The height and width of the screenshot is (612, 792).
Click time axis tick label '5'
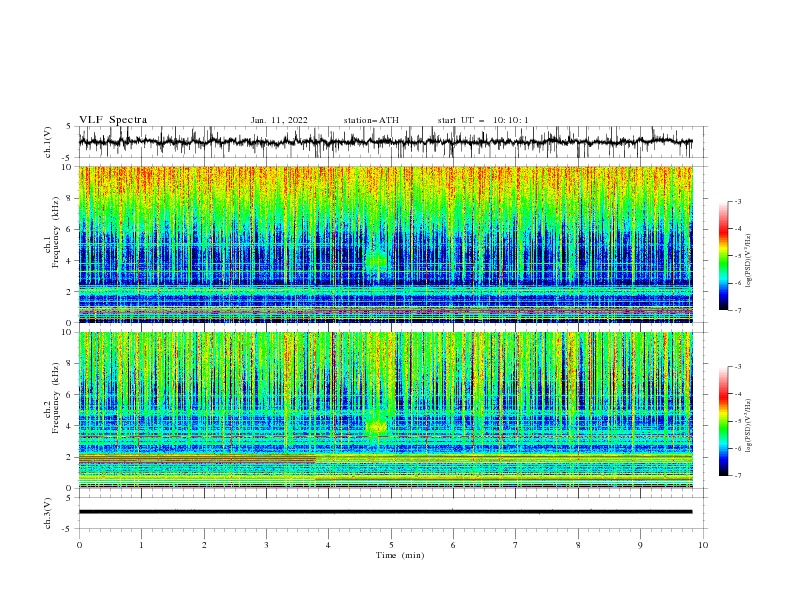391,545
